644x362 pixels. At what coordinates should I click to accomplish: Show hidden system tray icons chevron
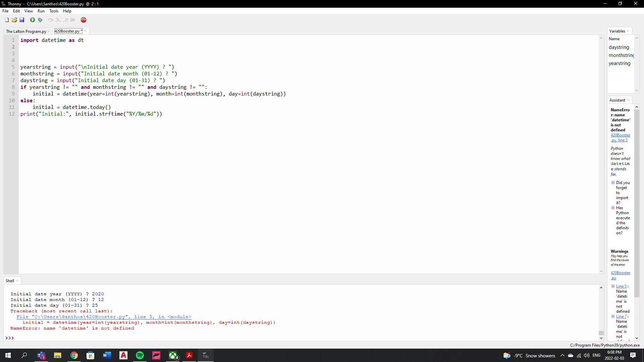click(x=562, y=356)
